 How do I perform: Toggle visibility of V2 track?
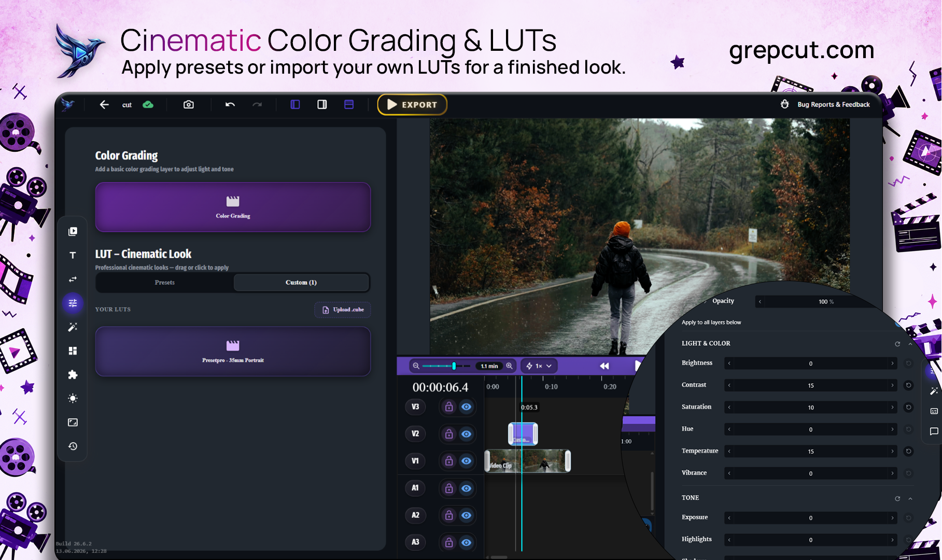click(x=467, y=434)
